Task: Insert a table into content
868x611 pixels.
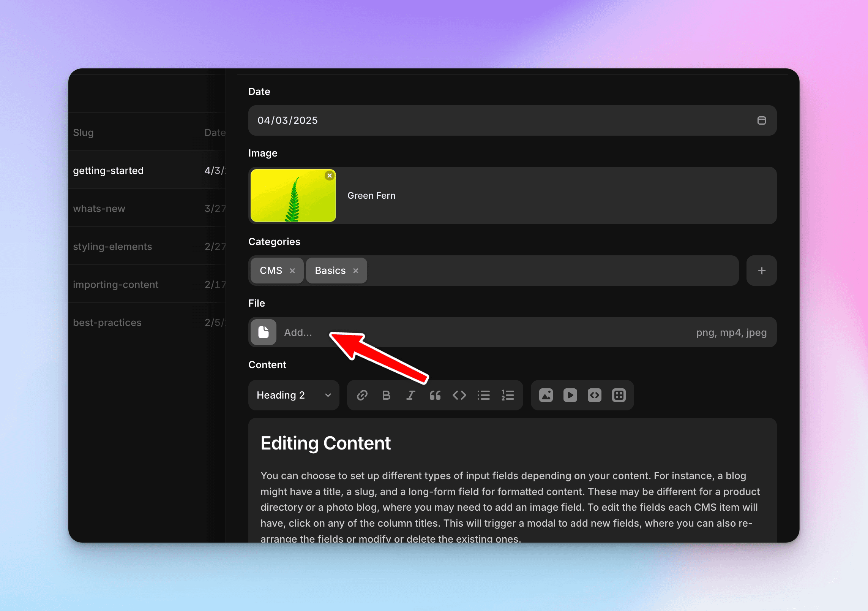Action: [x=619, y=395]
